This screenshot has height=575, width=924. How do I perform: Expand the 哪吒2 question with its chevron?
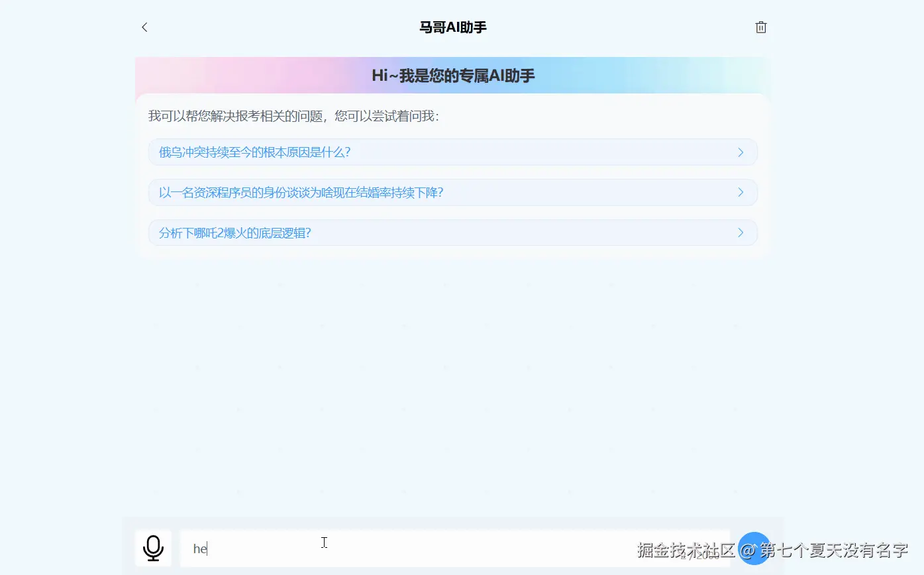click(741, 233)
